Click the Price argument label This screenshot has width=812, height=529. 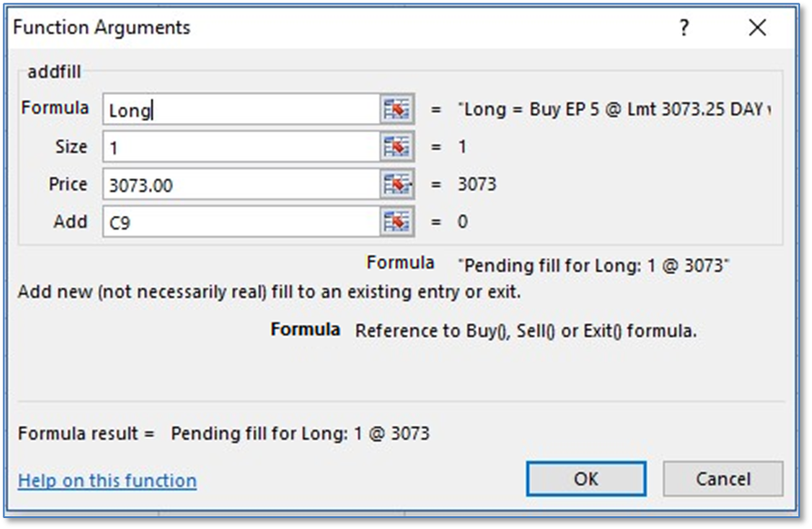click(68, 184)
